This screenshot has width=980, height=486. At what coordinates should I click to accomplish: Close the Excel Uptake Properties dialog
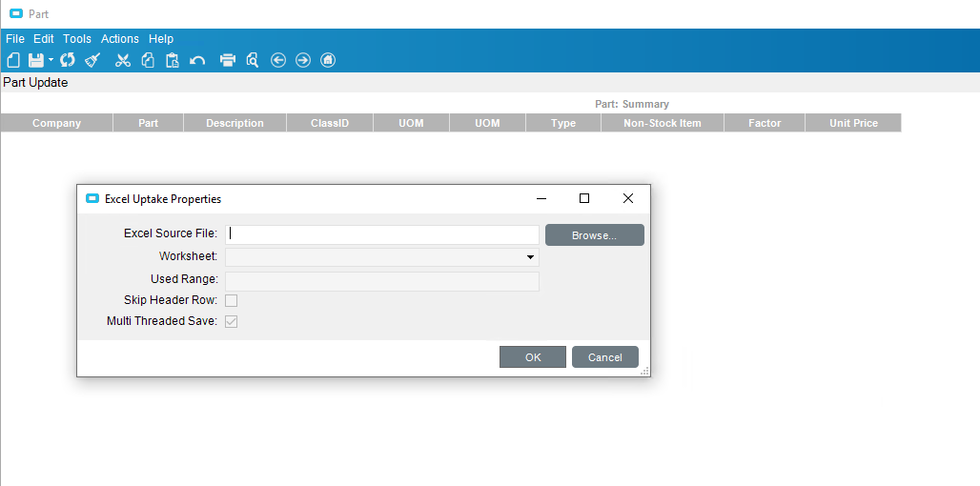[628, 198]
